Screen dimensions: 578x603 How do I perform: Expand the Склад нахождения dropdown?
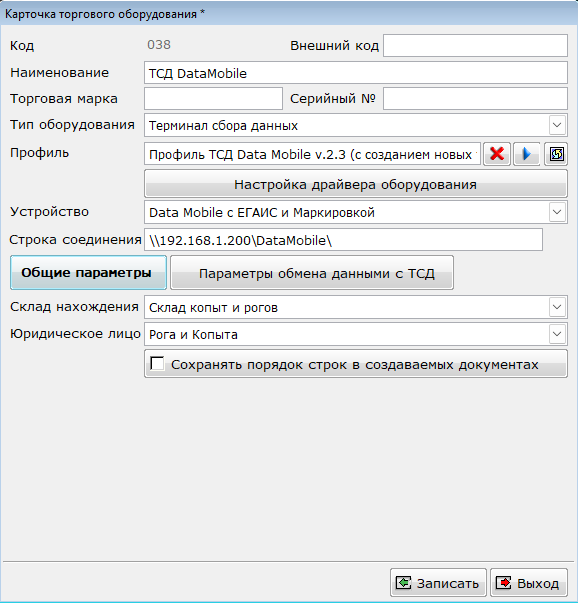[x=557, y=307]
